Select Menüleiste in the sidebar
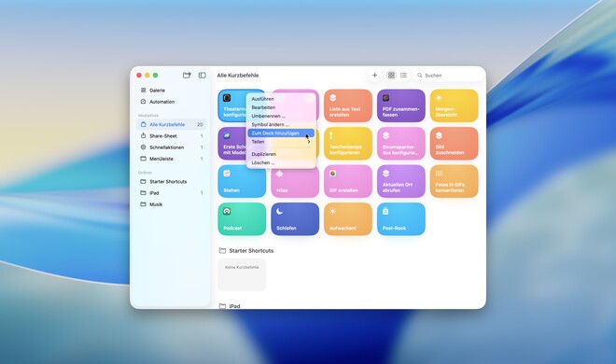The height and width of the screenshot is (364, 616). [x=171, y=159]
